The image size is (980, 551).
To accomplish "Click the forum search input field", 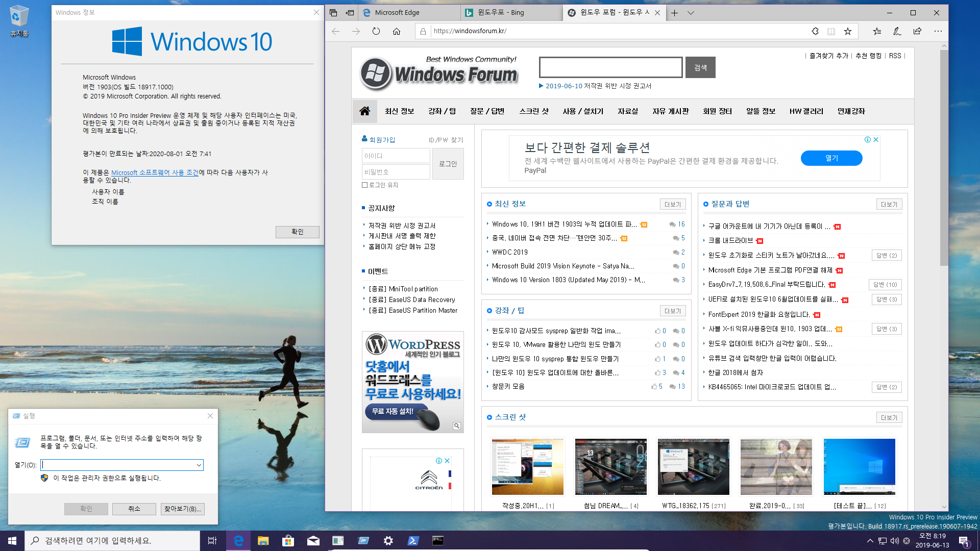I will (610, 67).
